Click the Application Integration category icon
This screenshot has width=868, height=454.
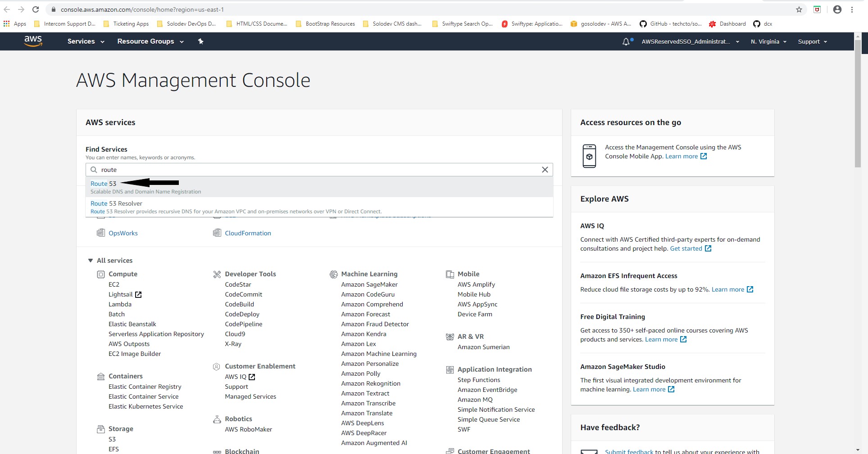450,369
